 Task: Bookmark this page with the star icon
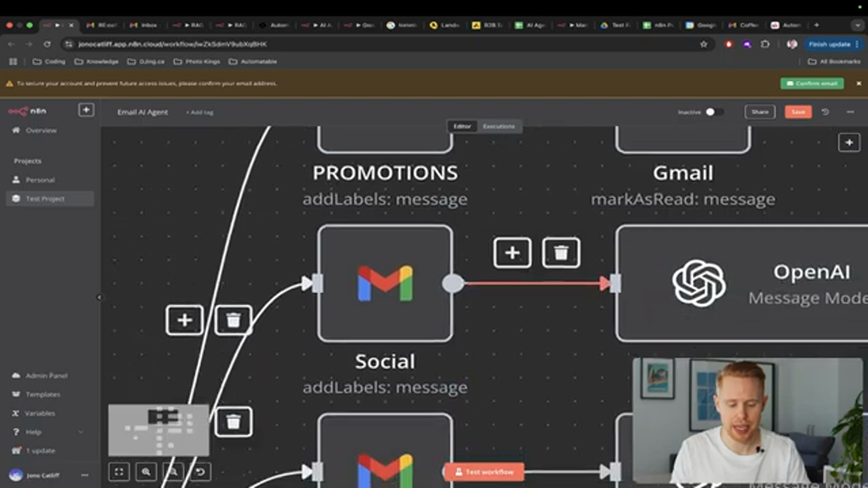[x=703, y=44]
